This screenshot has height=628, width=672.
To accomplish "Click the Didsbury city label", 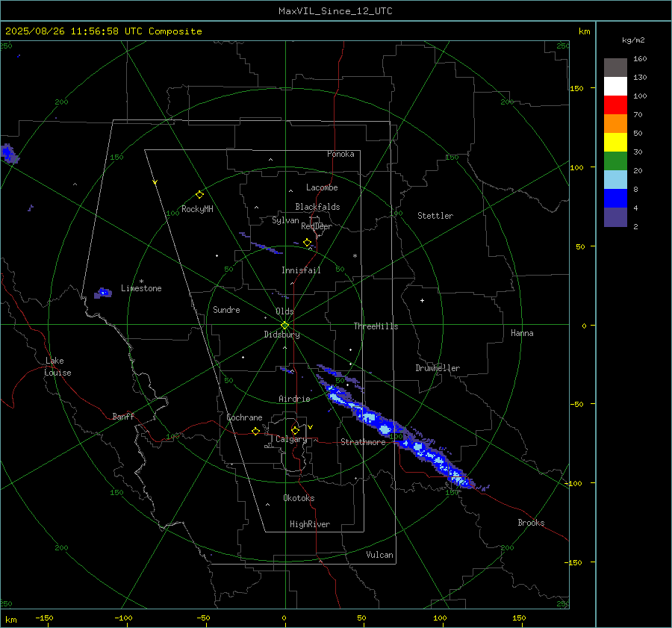I will [281, 335].
